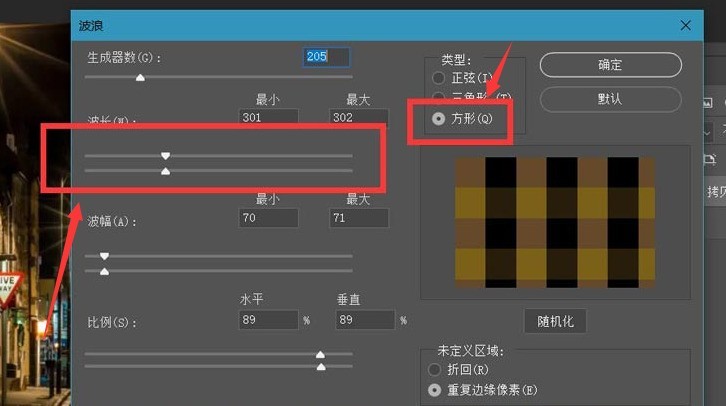Select the Triangle (三角形) wave type
The image size is (726, 406).
pyautogui.click(x=437, y=97)
